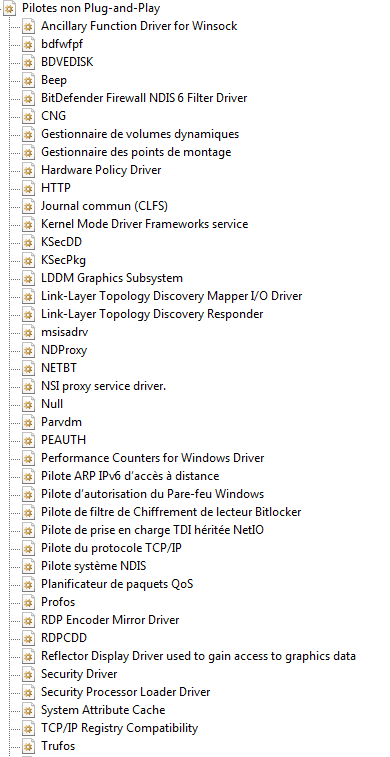390x757 pixels.
Task: Click the driver icon next to msisadrv
Action: coord(28,333)
